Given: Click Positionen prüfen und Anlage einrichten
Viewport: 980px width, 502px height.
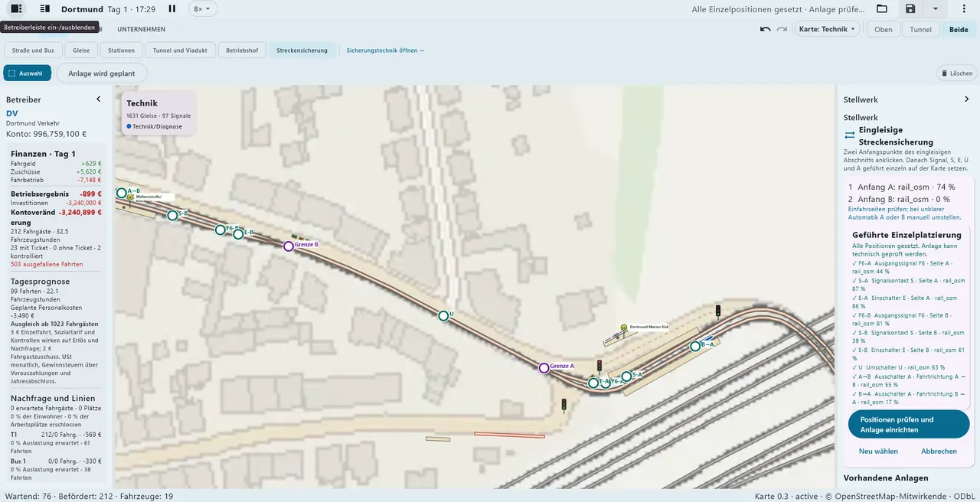Looking at the screenshot, I should click(909, 425).
